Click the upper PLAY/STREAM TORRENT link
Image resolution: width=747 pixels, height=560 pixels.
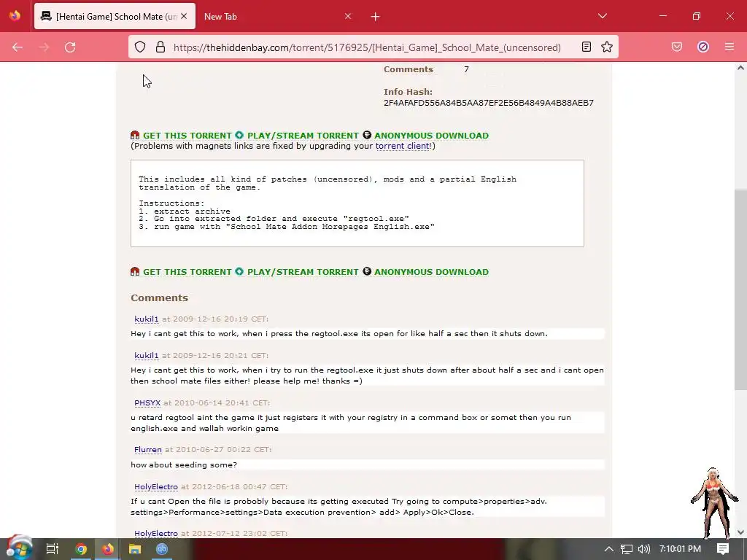[303, 136]
